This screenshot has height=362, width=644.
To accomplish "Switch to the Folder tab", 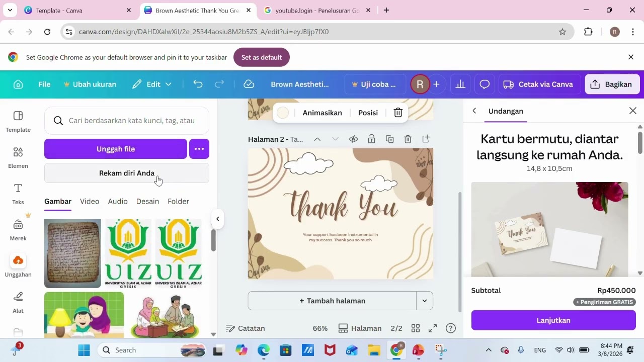I will [178, 201].
